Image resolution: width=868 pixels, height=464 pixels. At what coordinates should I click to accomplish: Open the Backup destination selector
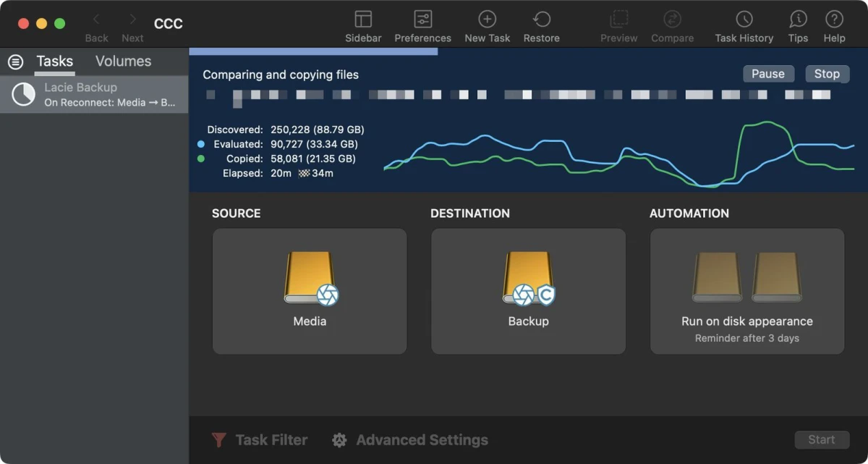528,291
